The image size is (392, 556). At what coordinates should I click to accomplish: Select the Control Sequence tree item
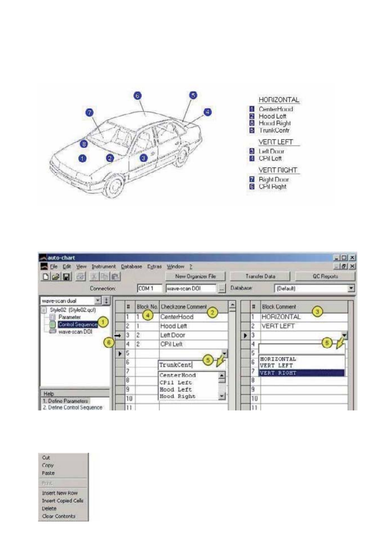pyautogui.click(x=78, y=324)
